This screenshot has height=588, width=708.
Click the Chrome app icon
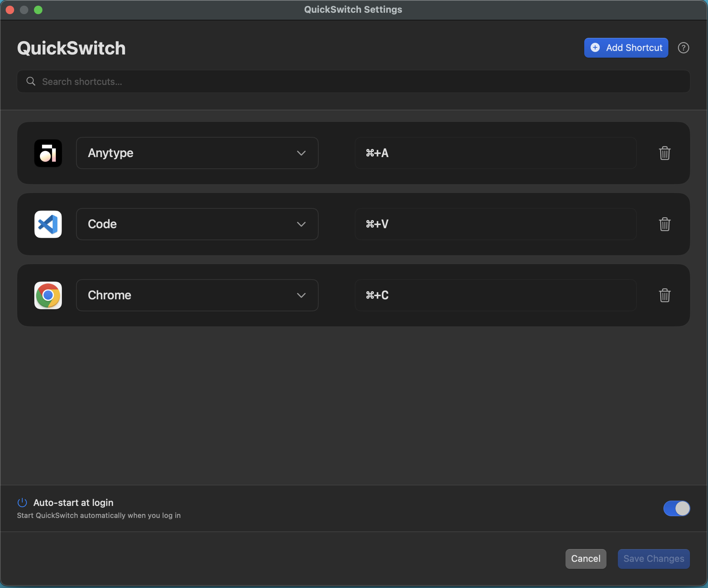click(48, 295)
